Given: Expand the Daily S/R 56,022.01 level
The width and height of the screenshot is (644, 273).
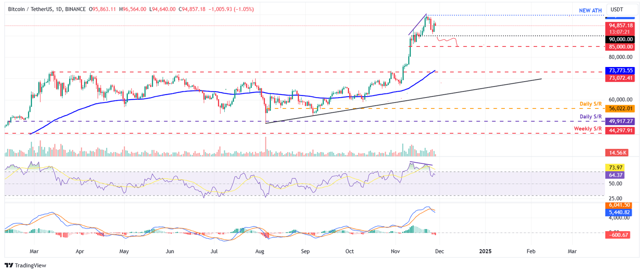Looking at the screenshot, I should click(620, 108).
